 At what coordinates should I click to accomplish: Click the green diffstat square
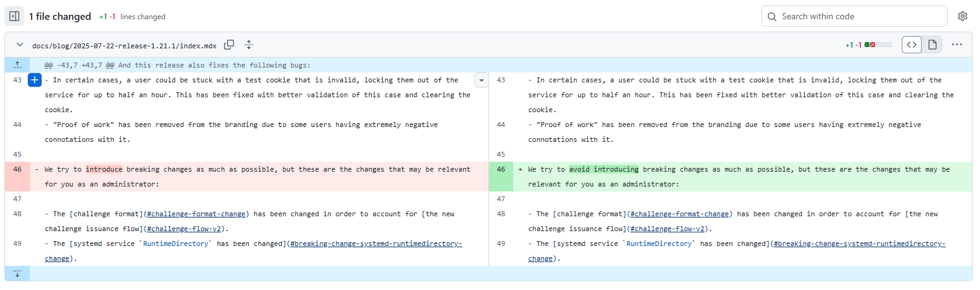point(867,45)
